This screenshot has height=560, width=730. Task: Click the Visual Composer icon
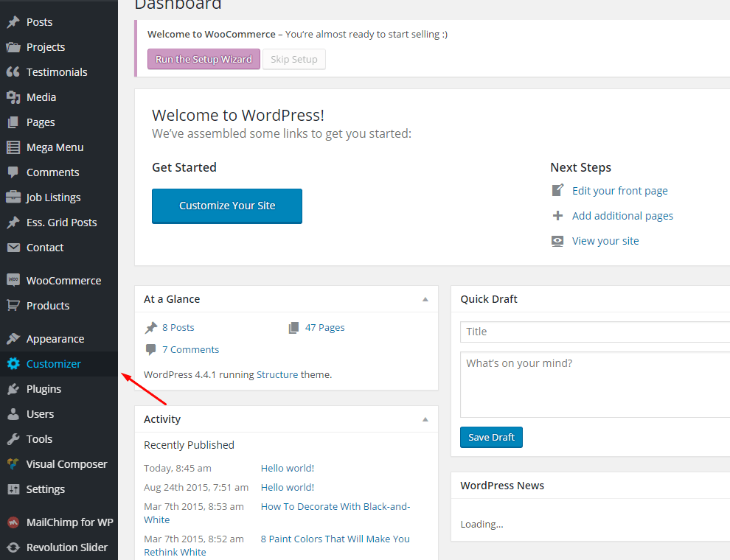[13, 464]
